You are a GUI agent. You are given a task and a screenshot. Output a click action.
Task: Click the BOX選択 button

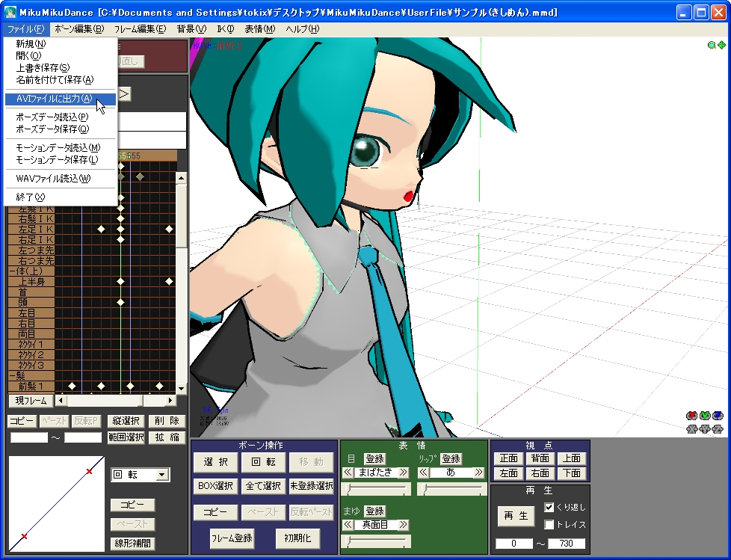[216, 486]
